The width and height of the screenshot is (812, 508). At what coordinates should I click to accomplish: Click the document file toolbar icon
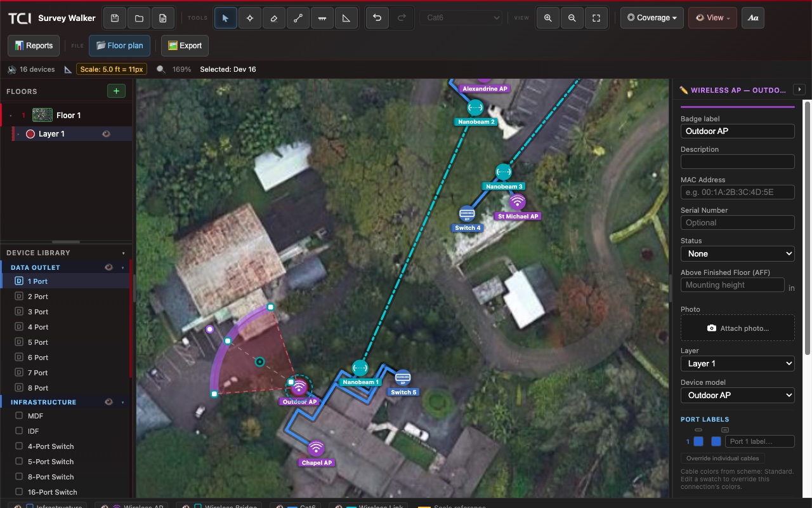click(x=163, y=18)
